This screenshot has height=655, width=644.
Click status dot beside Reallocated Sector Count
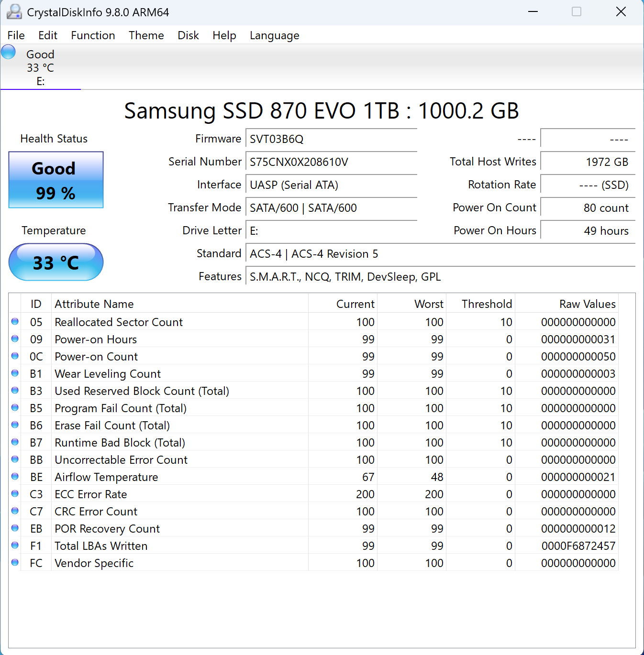pyautogui.click(x=15, y=322)
